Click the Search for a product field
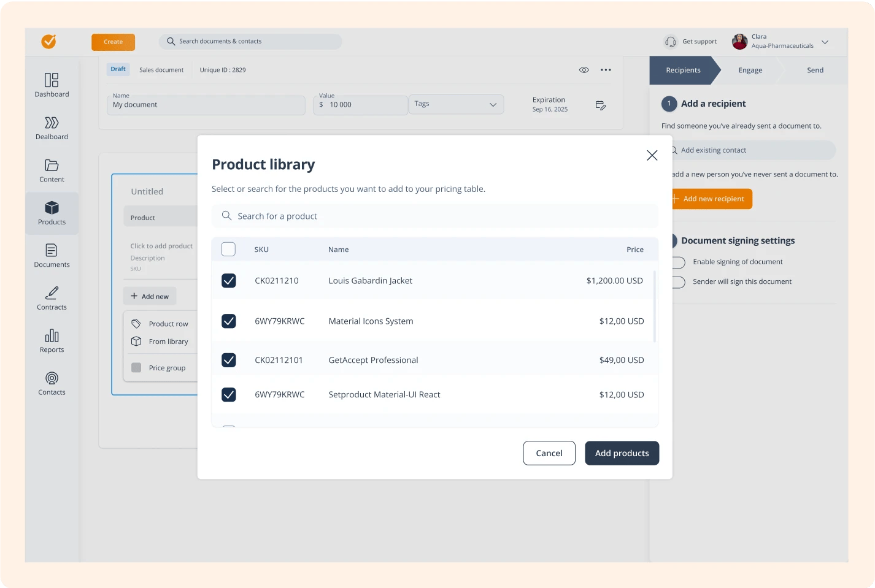 (434, 216)
